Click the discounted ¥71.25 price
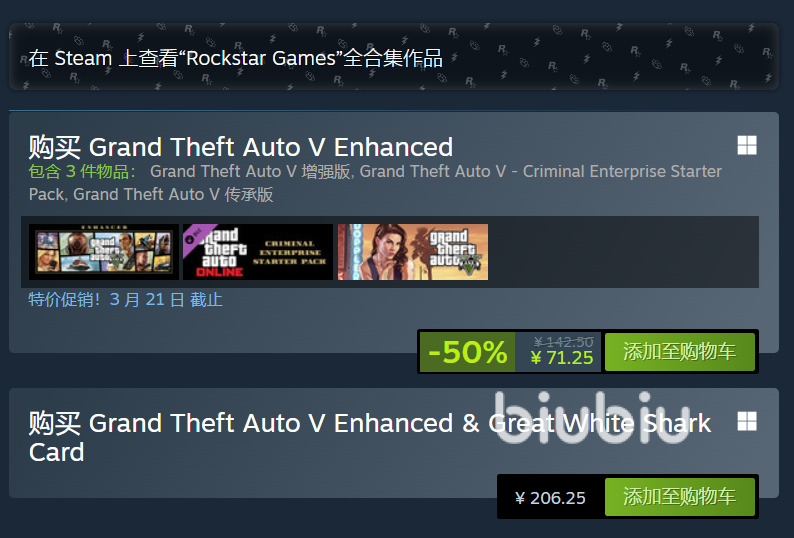The width and height of the screenshot is (794, 538). [x=562, y=358]
